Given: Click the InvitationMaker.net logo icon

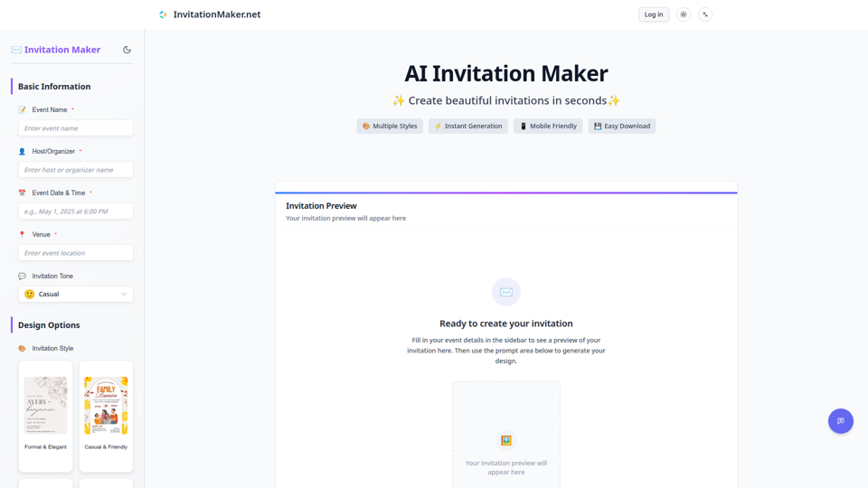Looking at the screenshot, I should 163,14.
